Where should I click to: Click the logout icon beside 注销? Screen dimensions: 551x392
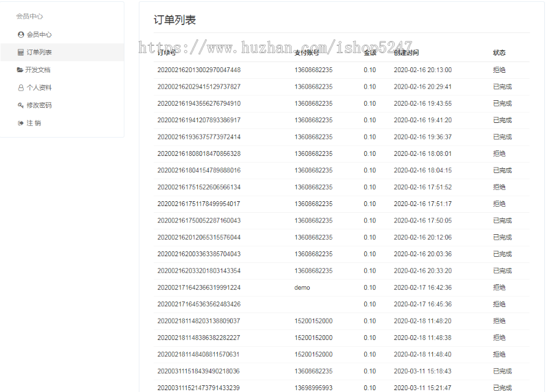pos(21,123)
